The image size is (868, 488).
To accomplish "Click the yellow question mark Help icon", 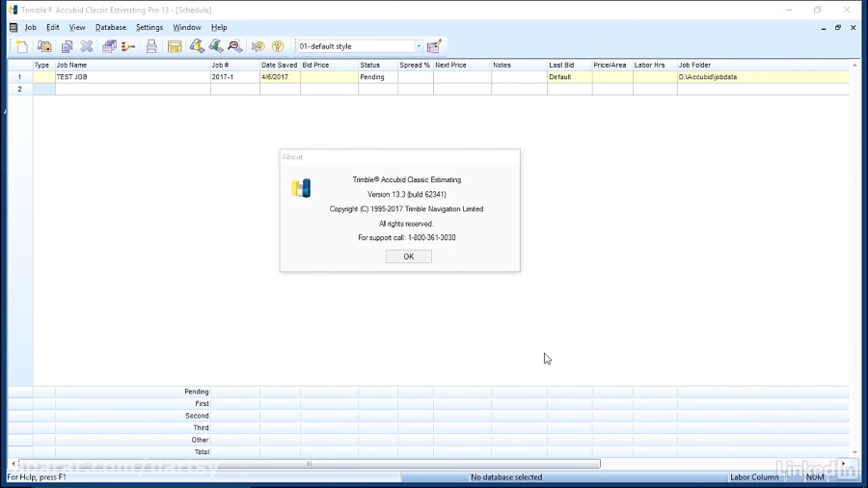I will 278,46.
